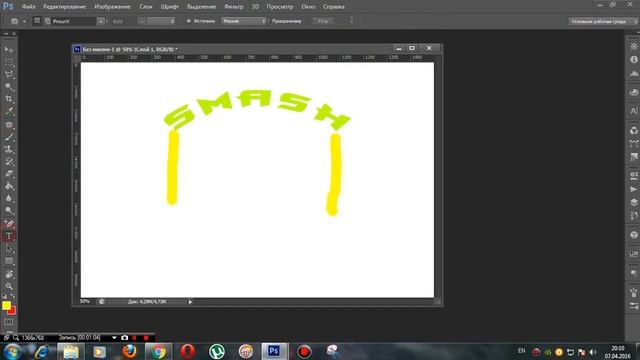Select the Lasso tool

(x=9, y=75)
